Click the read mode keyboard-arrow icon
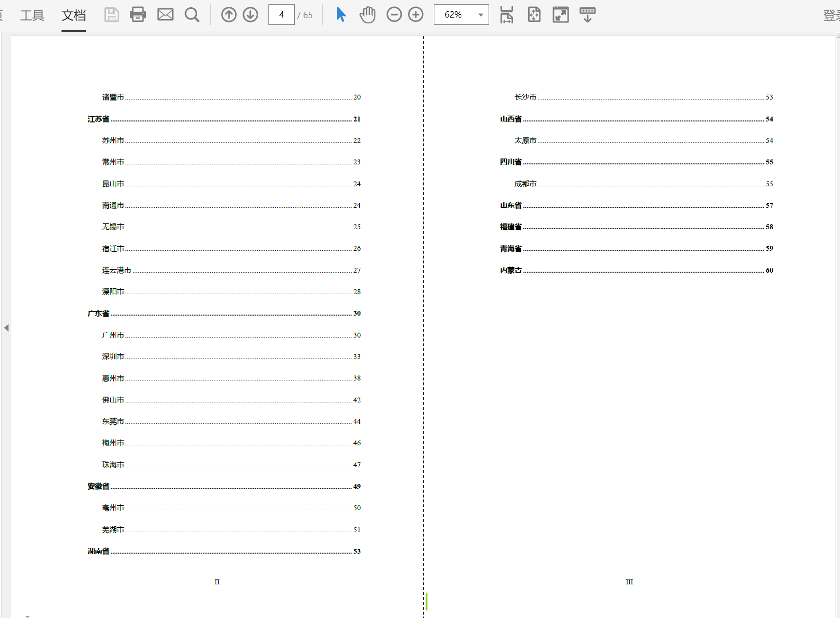Viewport: 840px width, 618px height. [588, 15]
